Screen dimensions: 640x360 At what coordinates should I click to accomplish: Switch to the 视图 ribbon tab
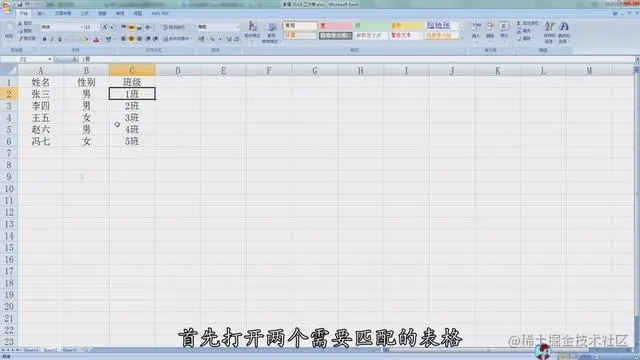[138, 13]
